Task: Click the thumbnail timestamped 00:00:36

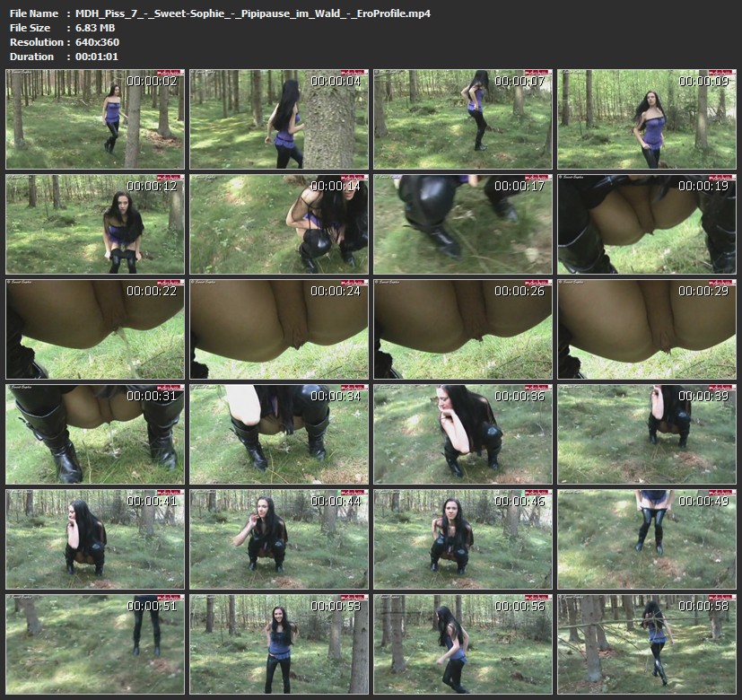Action: click(x=463, y=433)
